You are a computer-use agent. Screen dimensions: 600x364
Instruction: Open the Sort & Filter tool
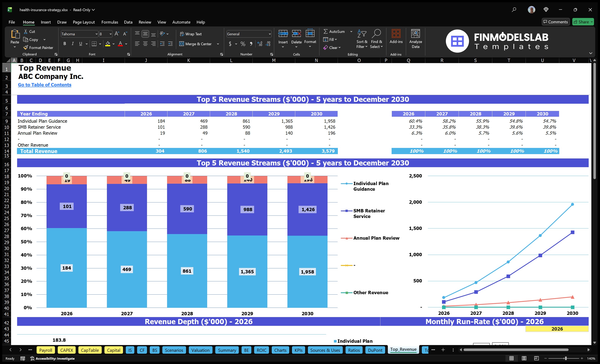[362, 39]
